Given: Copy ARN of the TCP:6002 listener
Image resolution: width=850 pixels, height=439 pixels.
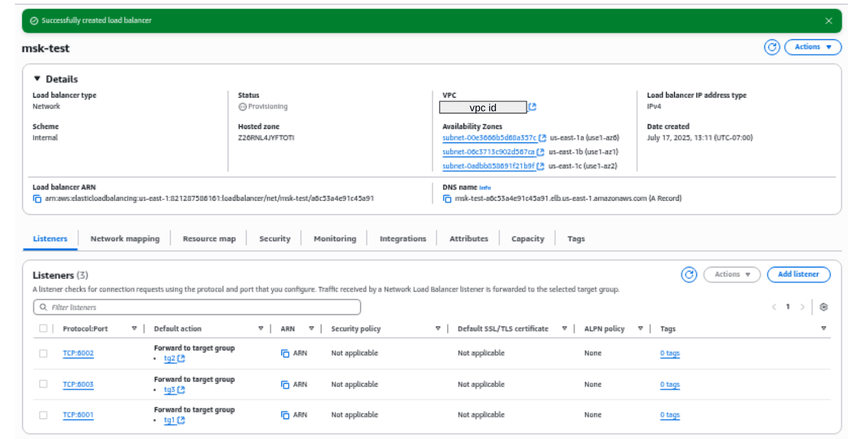Looking at the screenshot, I should click(x=285, y=353).
